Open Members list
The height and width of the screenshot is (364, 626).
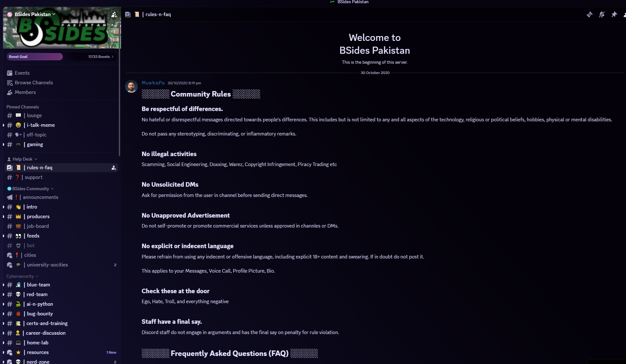pos(61,92)
